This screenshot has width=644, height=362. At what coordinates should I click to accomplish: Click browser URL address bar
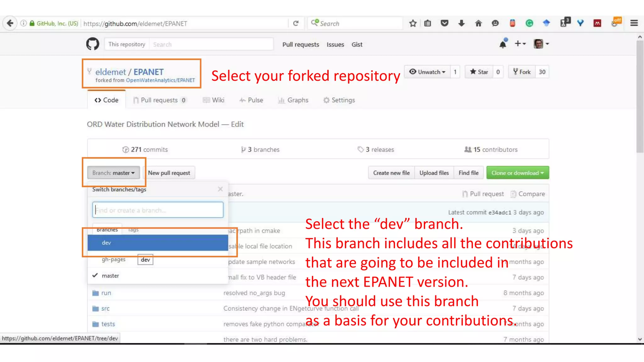point(185,23)
